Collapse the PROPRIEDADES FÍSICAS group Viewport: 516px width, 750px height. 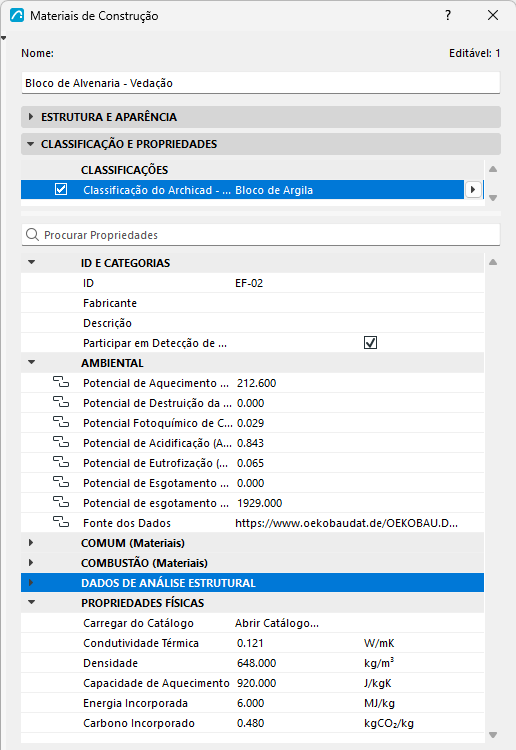pos(32,602)
